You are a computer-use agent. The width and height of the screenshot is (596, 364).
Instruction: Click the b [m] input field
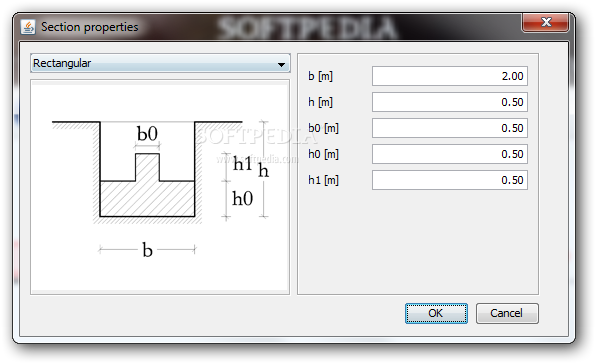(x=450, y=76)
